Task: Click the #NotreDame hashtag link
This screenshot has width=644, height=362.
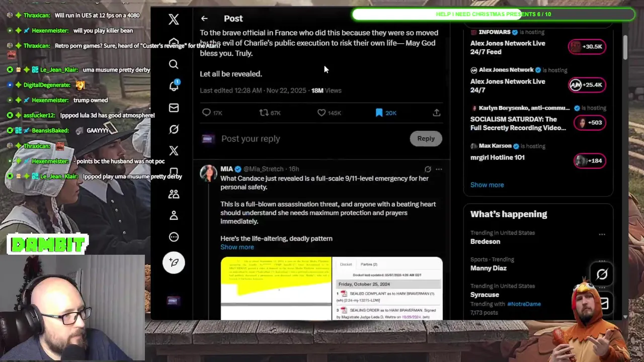Action: (524, 304)
